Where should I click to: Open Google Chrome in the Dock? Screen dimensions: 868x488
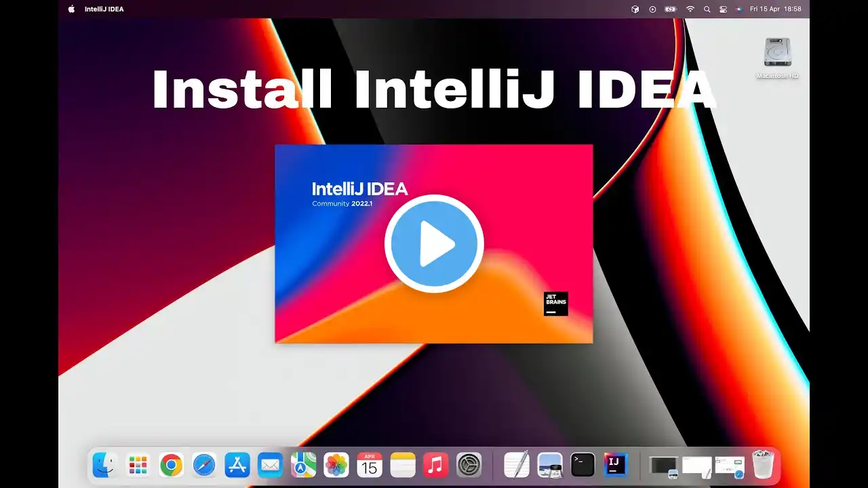(x=171, y=465)
